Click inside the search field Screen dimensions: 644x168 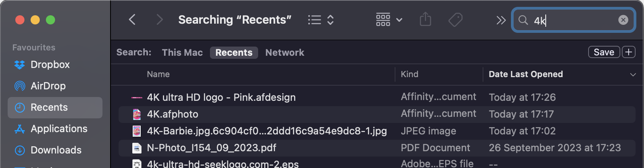pyautogui.click(x=573, y=20)
